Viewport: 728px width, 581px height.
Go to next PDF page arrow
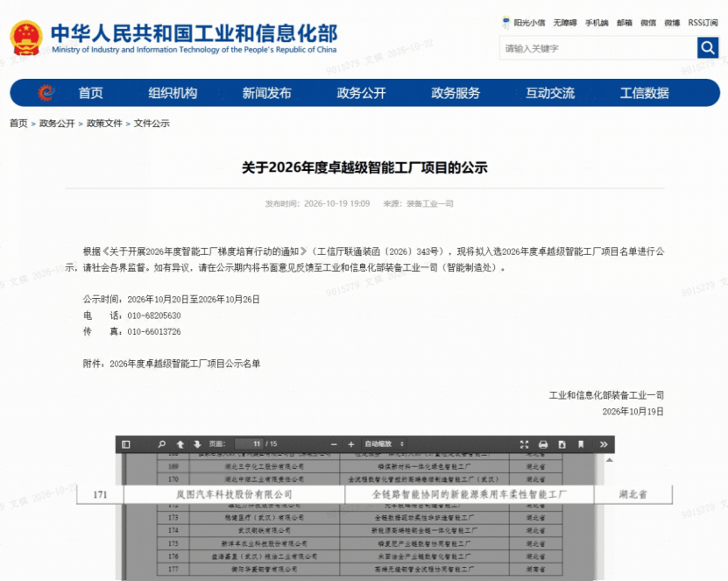(x=197, y=444)
